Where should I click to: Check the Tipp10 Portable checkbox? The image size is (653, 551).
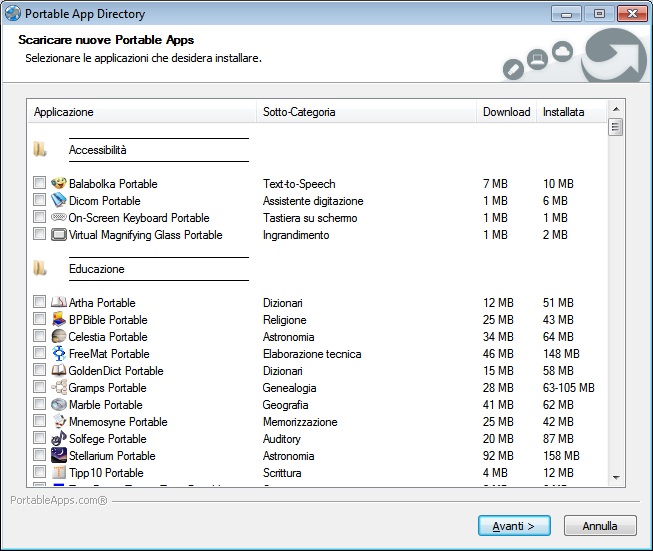coord(40,471)
